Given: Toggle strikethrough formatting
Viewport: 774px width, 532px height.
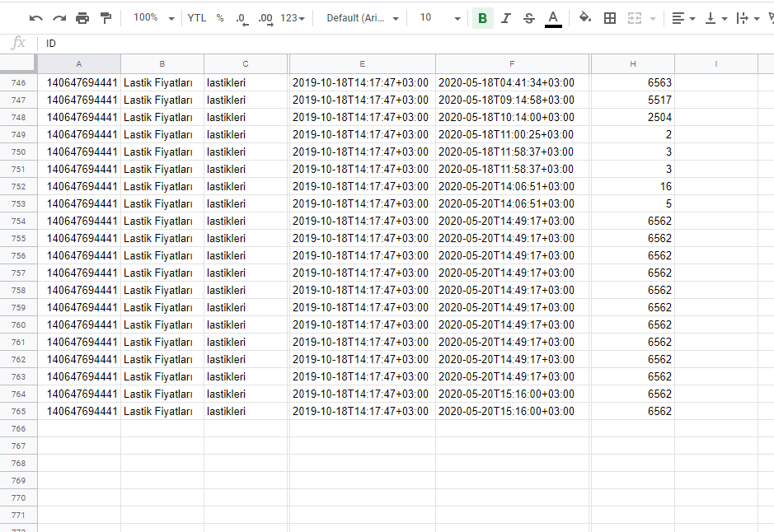Looking at the screenshot, I should click(x=529, y=18).
